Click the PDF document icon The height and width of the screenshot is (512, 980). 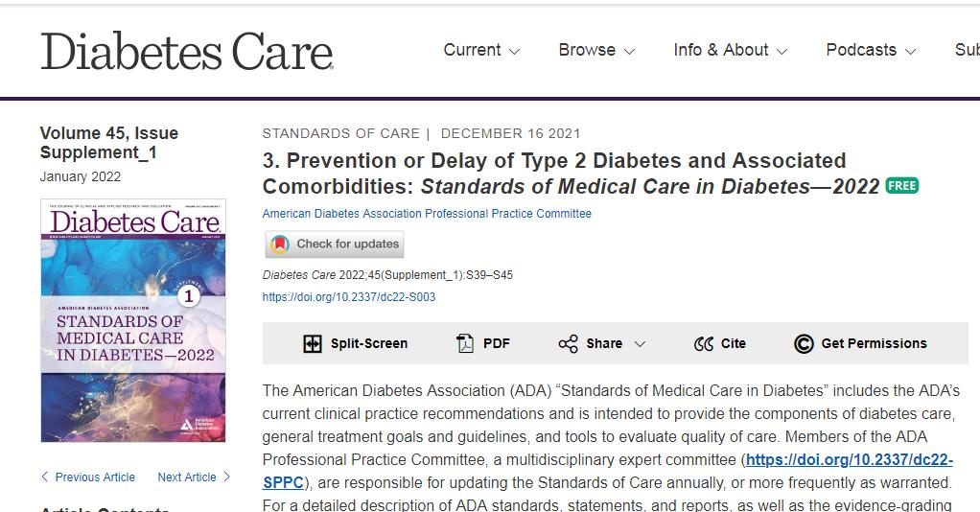click(x=466, y=344)
